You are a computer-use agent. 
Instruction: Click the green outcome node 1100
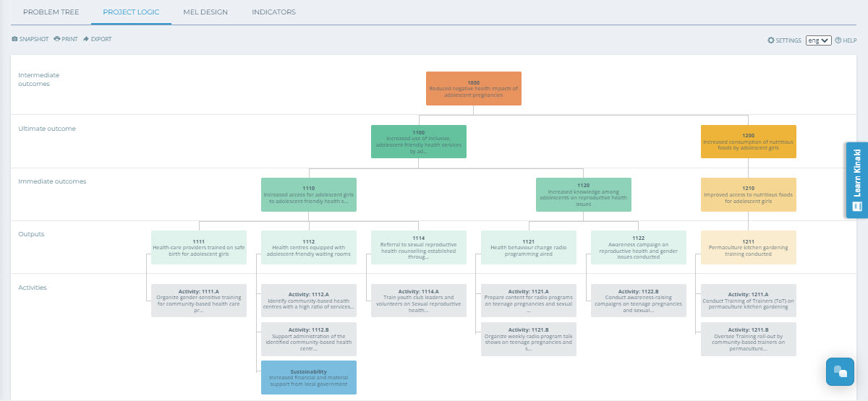[x=418, y=142]
